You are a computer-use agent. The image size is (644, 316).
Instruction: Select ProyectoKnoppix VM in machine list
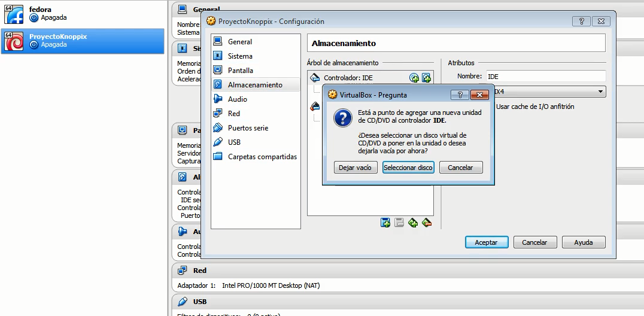[x=82, y=41]
